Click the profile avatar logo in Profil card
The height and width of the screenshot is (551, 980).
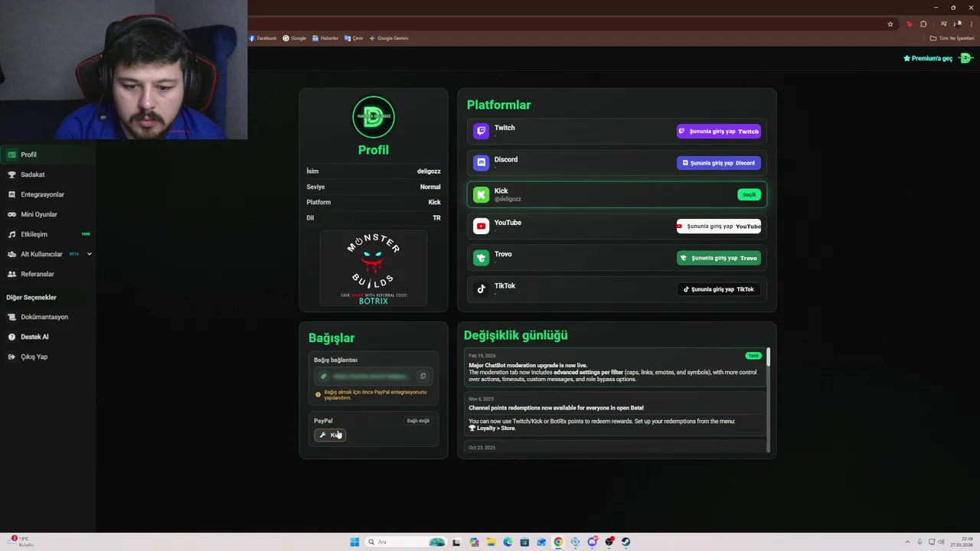(374, 116)
